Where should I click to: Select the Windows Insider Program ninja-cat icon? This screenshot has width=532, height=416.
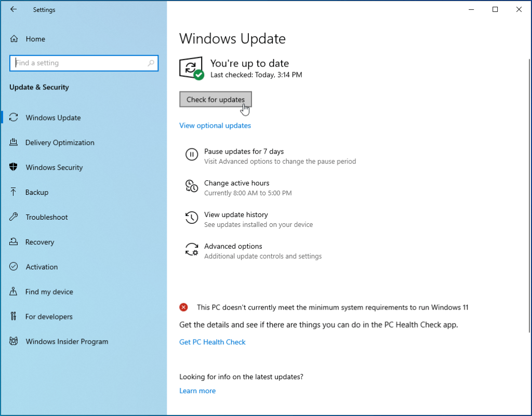coord(14,342)
